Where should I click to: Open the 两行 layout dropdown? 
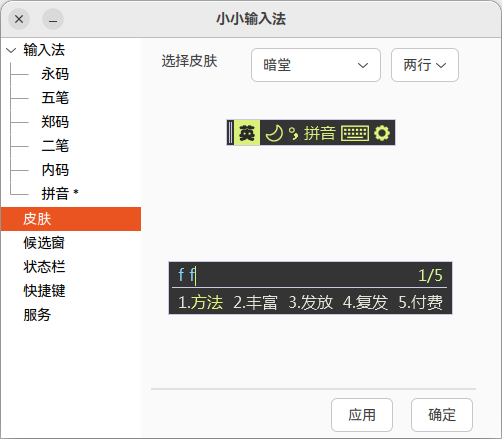pos(425,65)
